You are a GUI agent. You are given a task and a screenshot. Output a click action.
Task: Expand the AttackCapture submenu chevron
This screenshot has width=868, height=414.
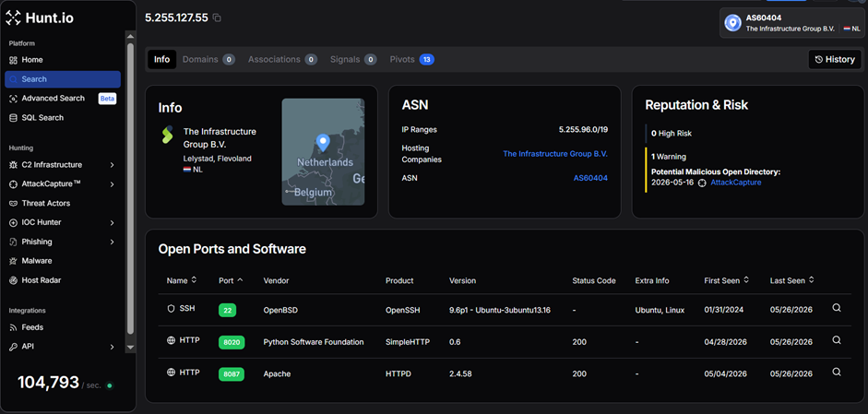[x=112, y=184]
